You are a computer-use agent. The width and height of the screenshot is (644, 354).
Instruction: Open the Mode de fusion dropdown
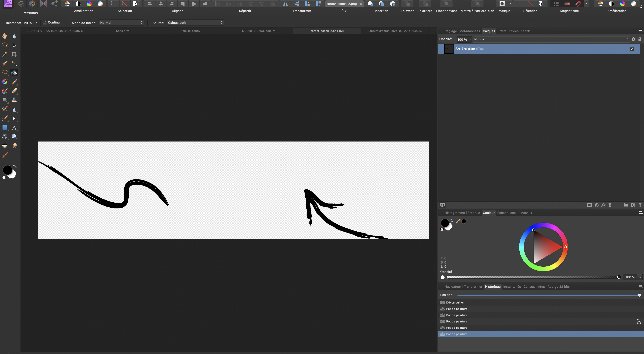[x=121, y=23]
